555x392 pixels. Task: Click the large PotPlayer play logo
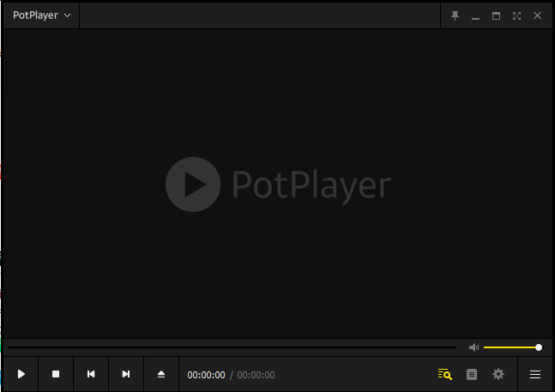coord(193,184)
